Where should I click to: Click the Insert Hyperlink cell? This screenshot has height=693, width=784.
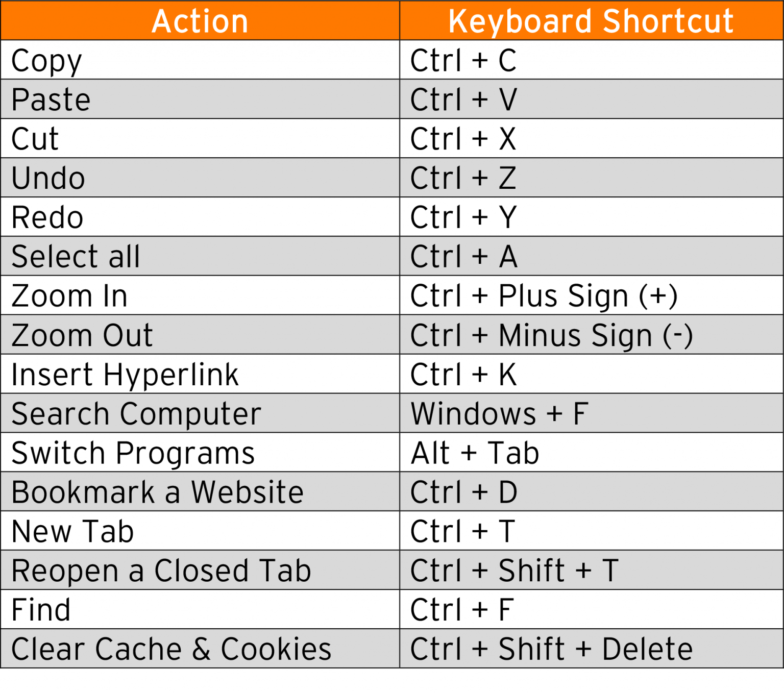pyautogui.click(x=125, y=375)
